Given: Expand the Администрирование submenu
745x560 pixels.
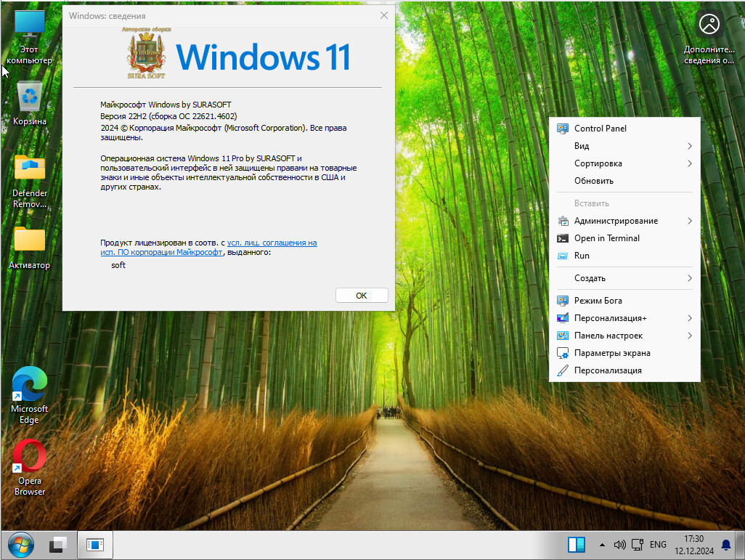Looking at the screenshot, I should [624, 221].
